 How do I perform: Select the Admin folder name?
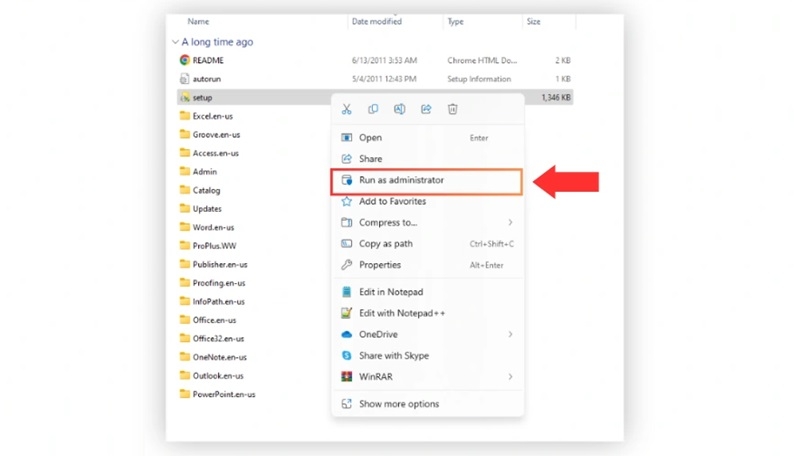coord(205,172)
